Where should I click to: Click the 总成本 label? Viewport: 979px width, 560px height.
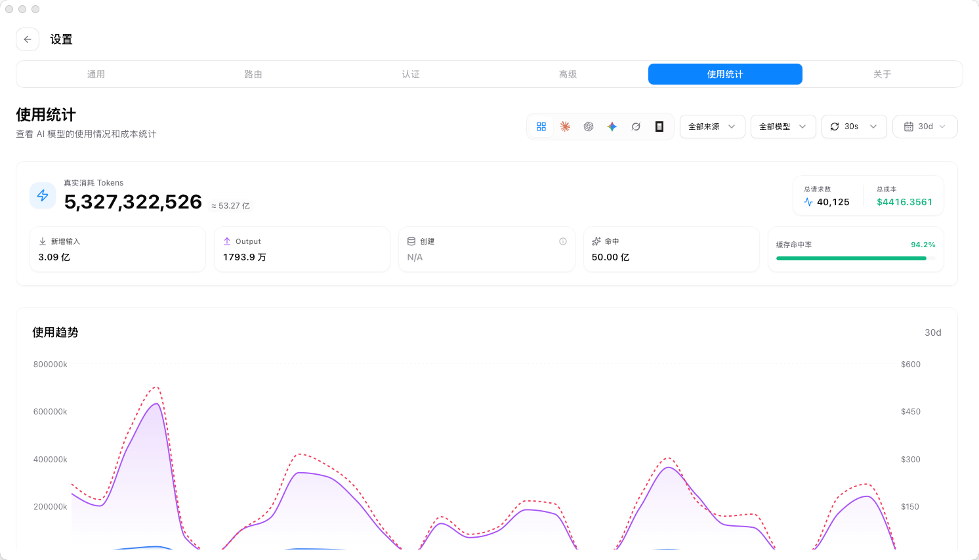[x=886, y=190]
